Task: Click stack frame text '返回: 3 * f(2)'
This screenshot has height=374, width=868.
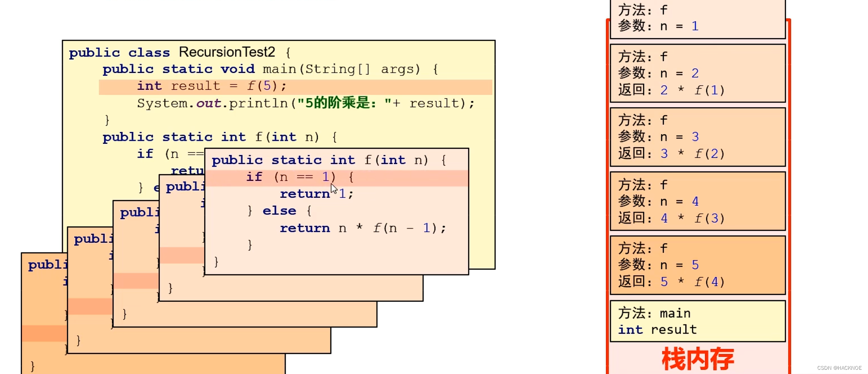Action: click(671, 153)
